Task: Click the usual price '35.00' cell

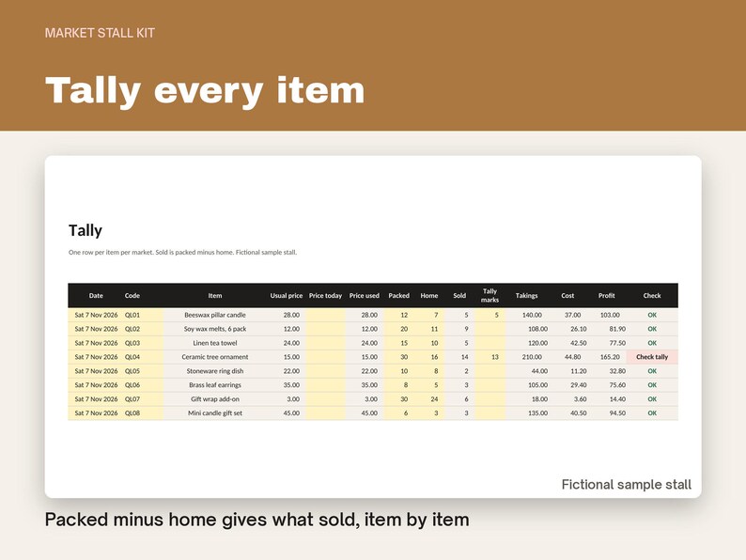Action: pos(291,385)
